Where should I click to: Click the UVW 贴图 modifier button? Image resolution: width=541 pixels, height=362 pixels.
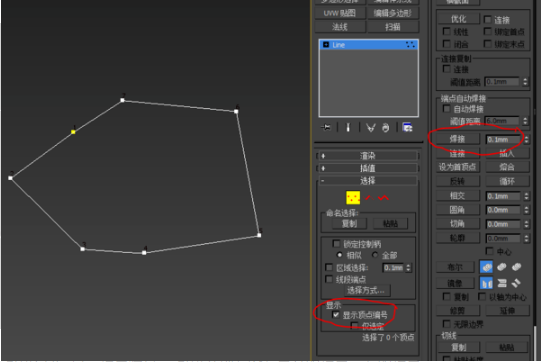(340, 13)
